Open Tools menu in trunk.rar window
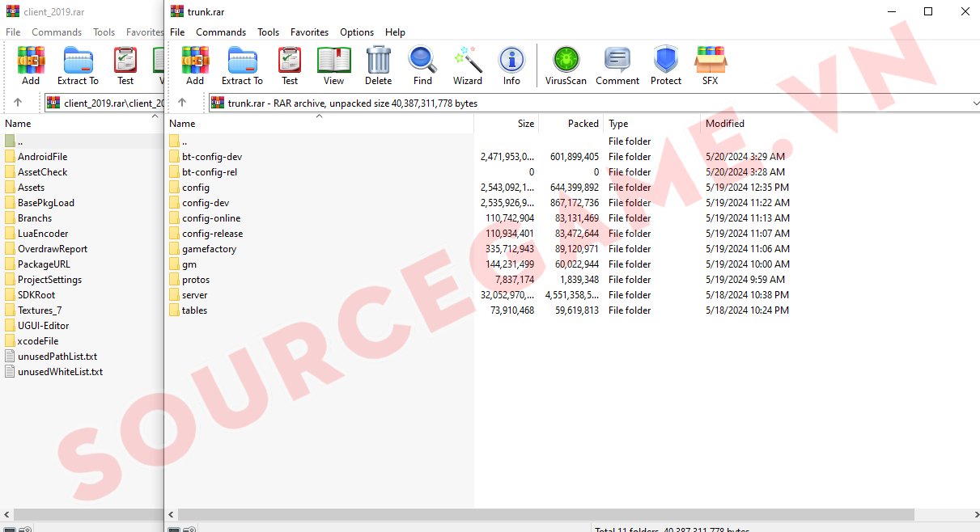The width and height of the screenshot is (980, 532). (269, 32)
